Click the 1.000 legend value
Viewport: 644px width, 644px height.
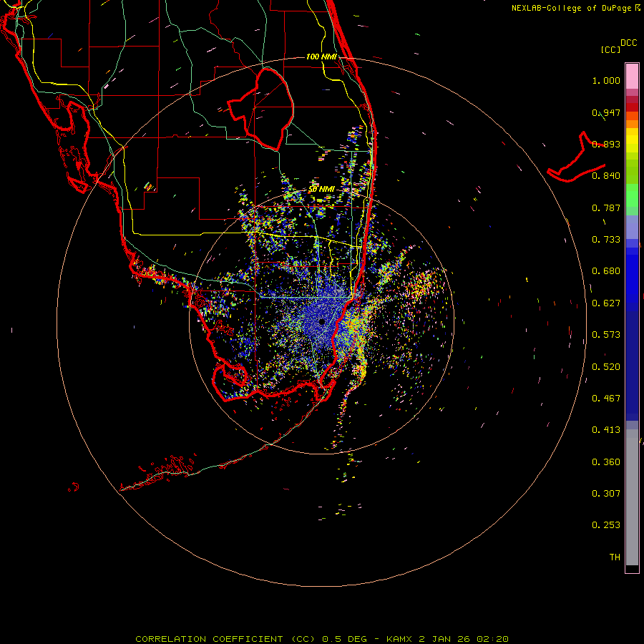(x=606, y=80)
